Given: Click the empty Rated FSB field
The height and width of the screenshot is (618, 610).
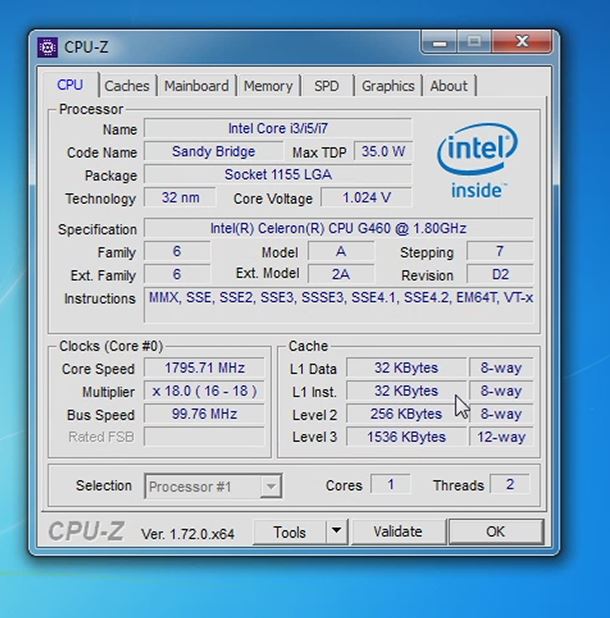Looking at the screenshot, I should click(204, 437).
